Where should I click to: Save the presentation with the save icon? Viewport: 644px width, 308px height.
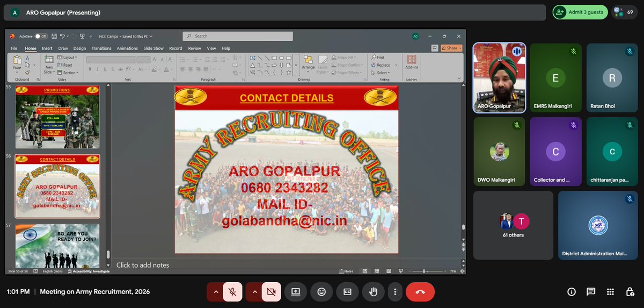[54, 36]
